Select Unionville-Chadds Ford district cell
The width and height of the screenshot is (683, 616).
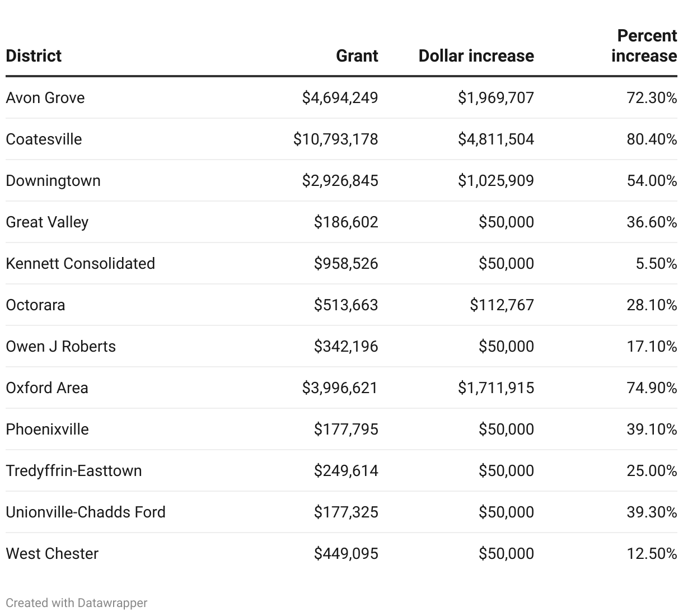tap(86, 512)
